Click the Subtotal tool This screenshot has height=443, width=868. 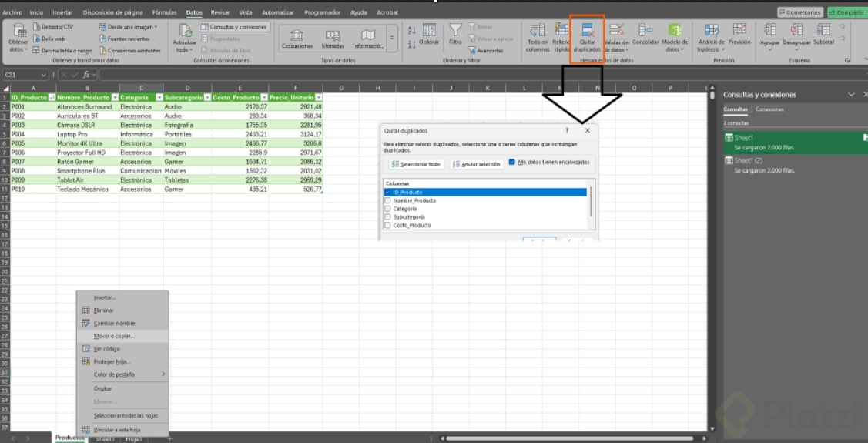[824, 34]
